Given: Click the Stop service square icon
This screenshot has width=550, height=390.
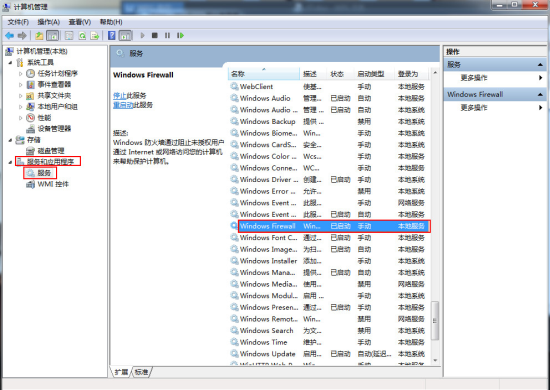Looking at the screenshot, I should [155, 35].
